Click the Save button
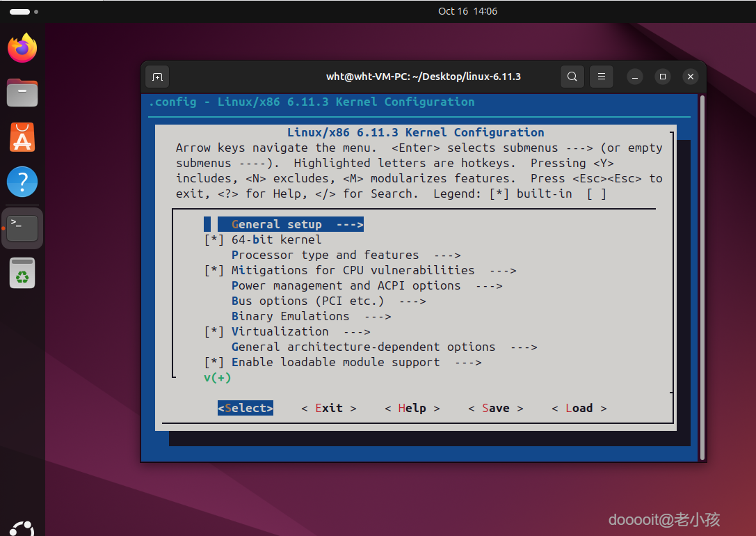Image resolution: width=756 pixels, height=536 pixels. (x=496, y=408)
